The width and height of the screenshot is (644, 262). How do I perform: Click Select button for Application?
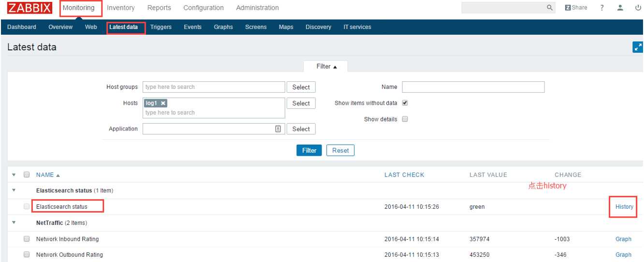tap(301, 129)
